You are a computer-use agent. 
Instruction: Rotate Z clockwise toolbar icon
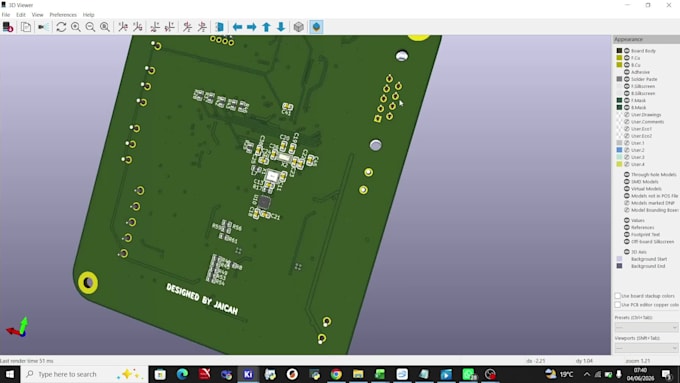[x=187, y=27]
